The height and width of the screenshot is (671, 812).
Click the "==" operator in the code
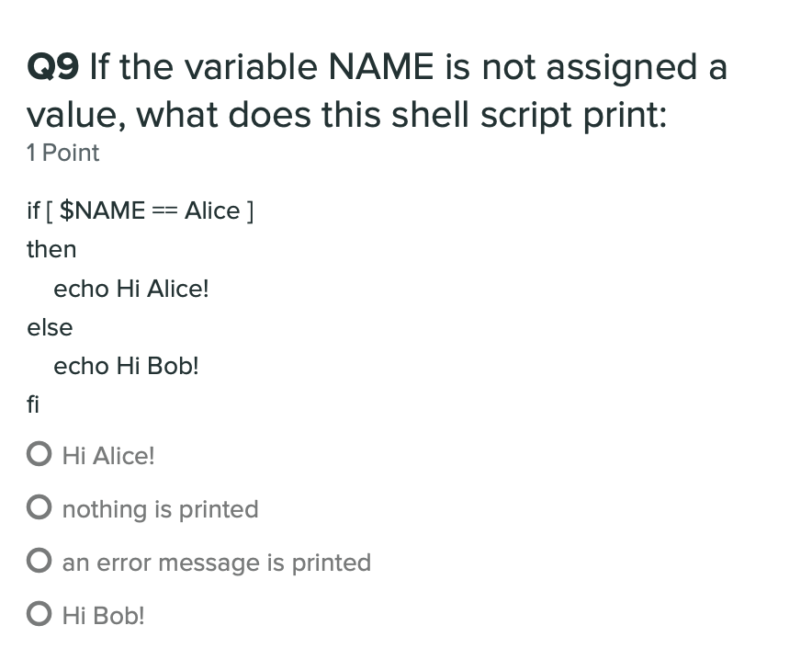164,211
